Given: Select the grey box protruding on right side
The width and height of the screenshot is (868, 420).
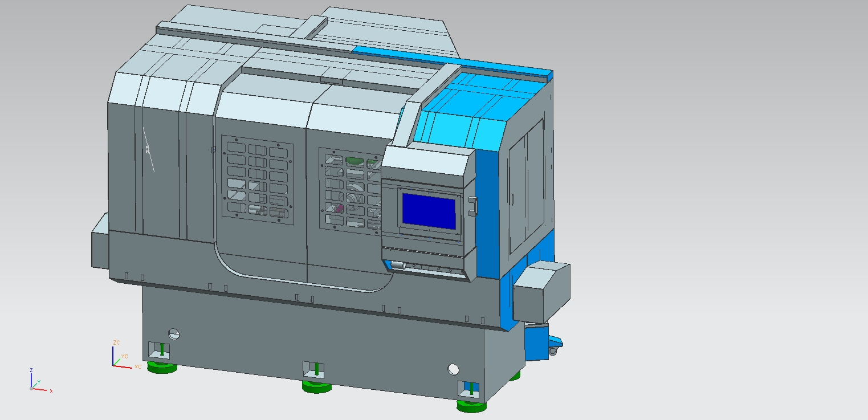Looking at the screenshot, I should point(541,292).
